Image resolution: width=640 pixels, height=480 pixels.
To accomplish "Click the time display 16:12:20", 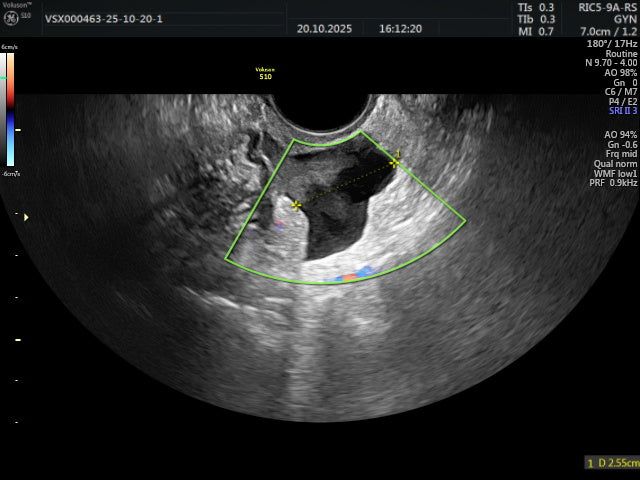I will pyautogui.click(x=400, y=28).
